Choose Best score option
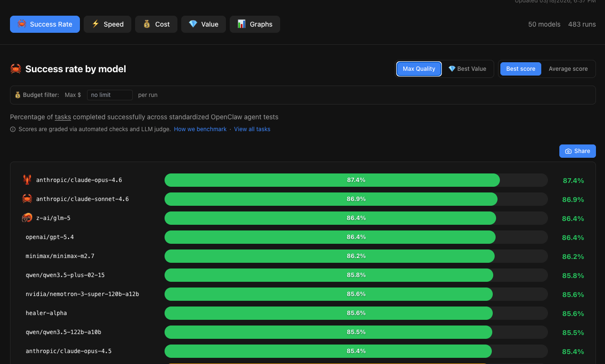Viewport: 605px width, 364px height. click(x=521, y=69)
